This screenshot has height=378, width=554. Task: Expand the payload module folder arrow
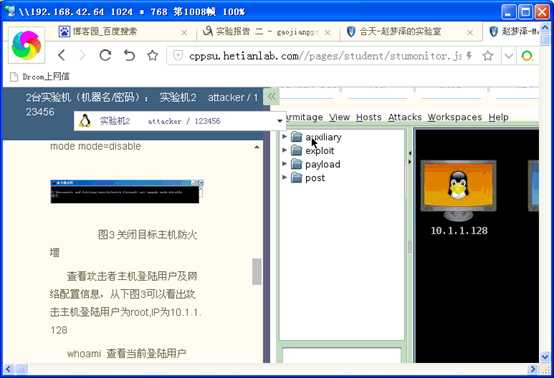click(284, 164)
